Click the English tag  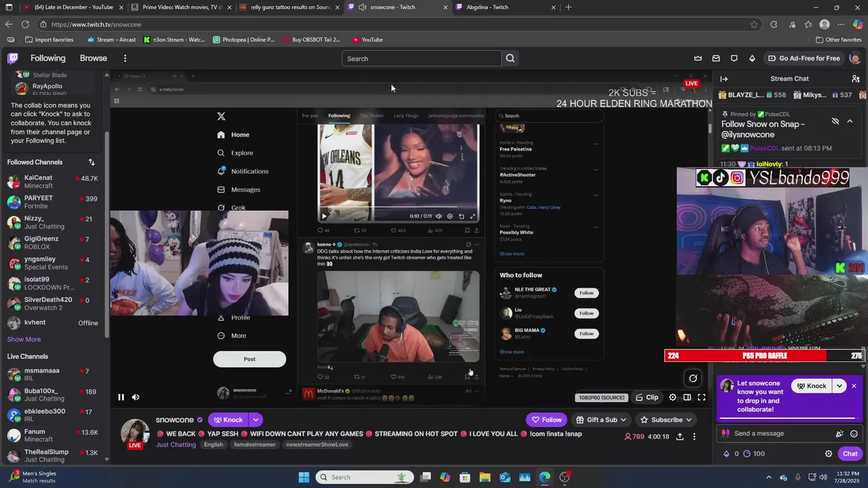(x=214, y=445)
